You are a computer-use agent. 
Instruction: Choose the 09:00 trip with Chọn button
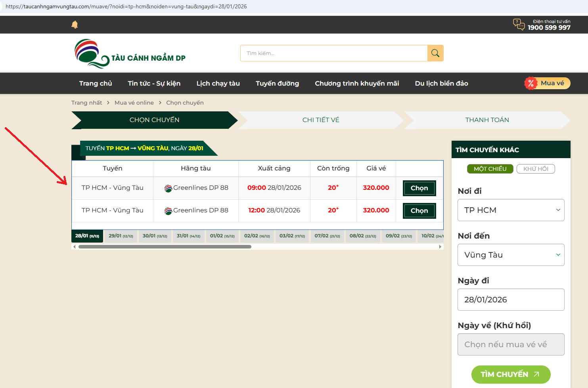419,188
